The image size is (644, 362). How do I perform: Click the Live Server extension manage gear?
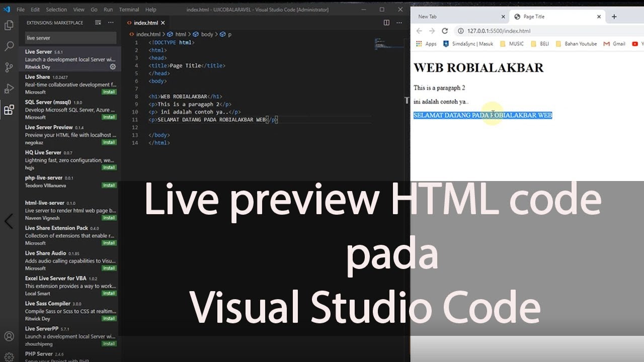point(113,66)
